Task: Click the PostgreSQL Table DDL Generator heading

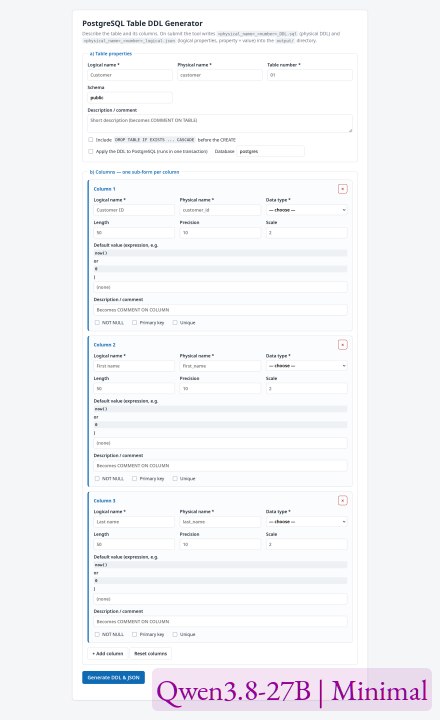Action: (142, 23)
